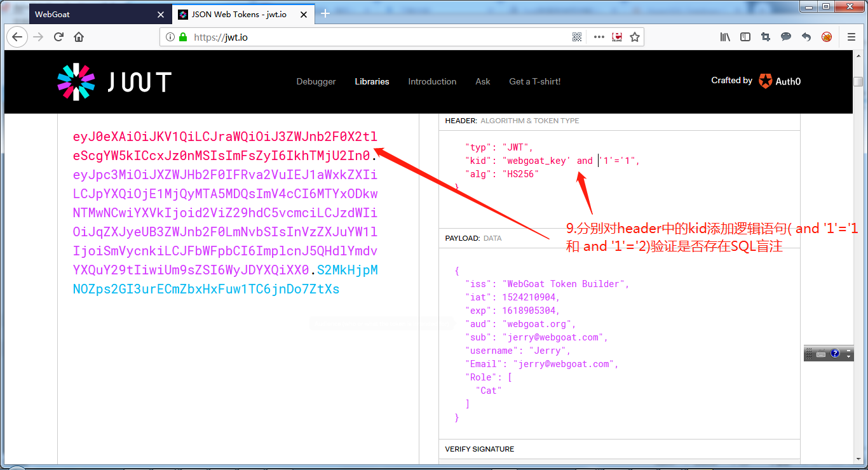The width and height of the screenshot is (868, 470).
Task: Click the HEADER: ALGORITHM & TOKEN TYPE label
Action: tap(512, 121)
